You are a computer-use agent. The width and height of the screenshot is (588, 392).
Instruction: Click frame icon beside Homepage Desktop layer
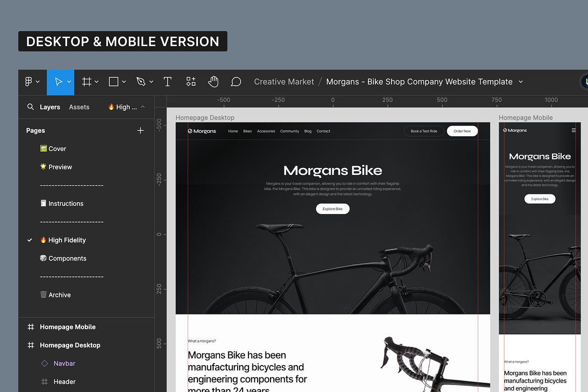point(30,345)
